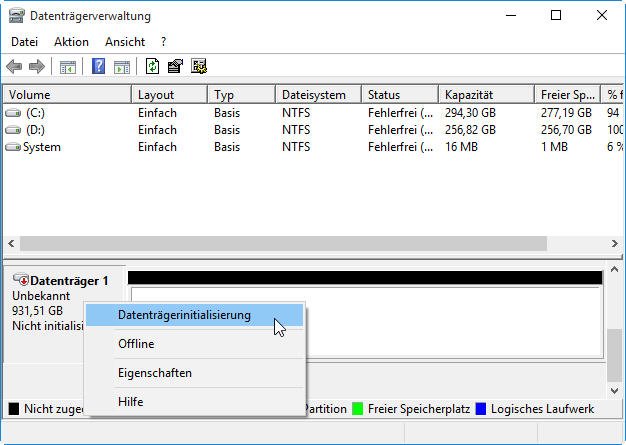Image resolution: width=626 pixels, height=445 pixels.
Task: Open the Ansicht menu
Action: pyautogui.click(x=125, y=42)
